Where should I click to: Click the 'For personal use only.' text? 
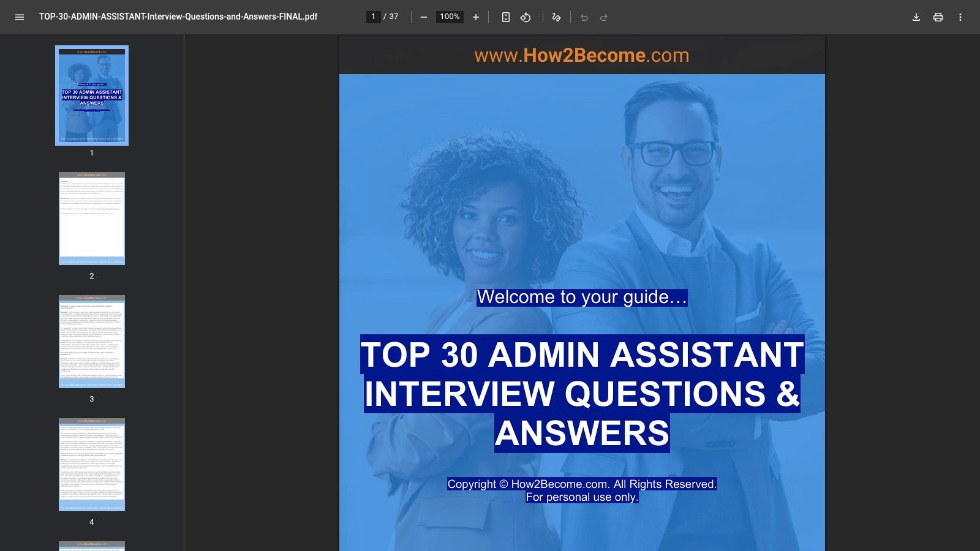point(582,497)
